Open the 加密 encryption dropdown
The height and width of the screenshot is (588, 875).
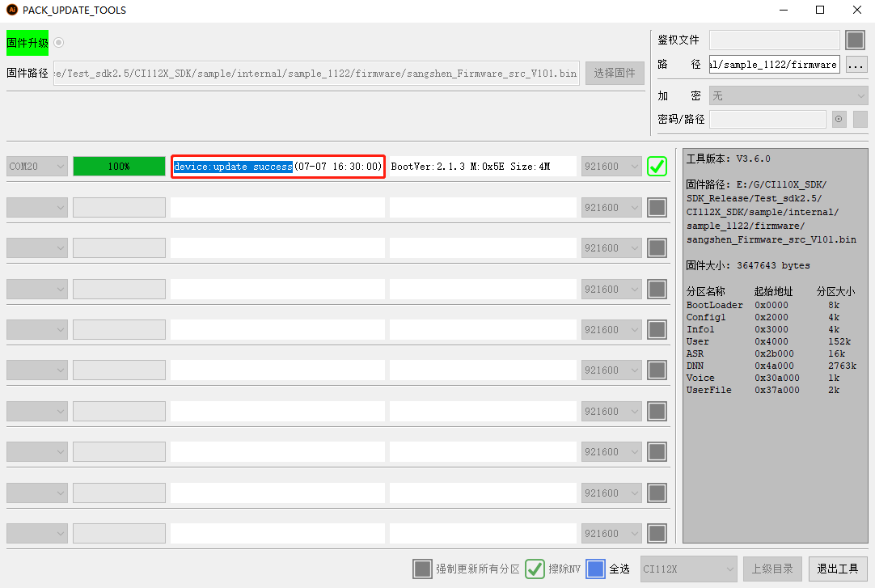(788, 95)
